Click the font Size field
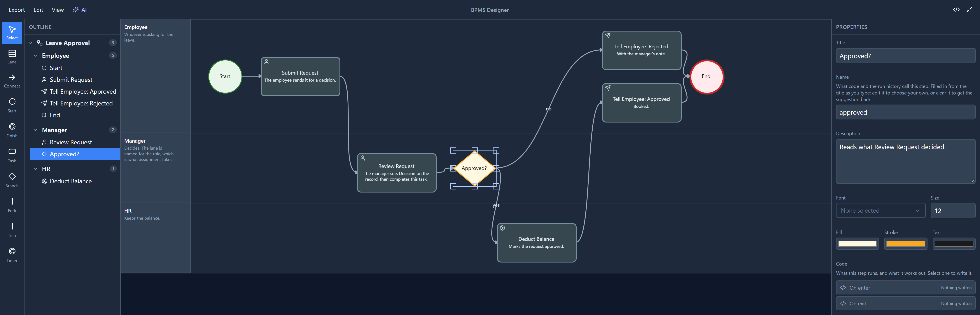980x315 pixels. (953, 210)
